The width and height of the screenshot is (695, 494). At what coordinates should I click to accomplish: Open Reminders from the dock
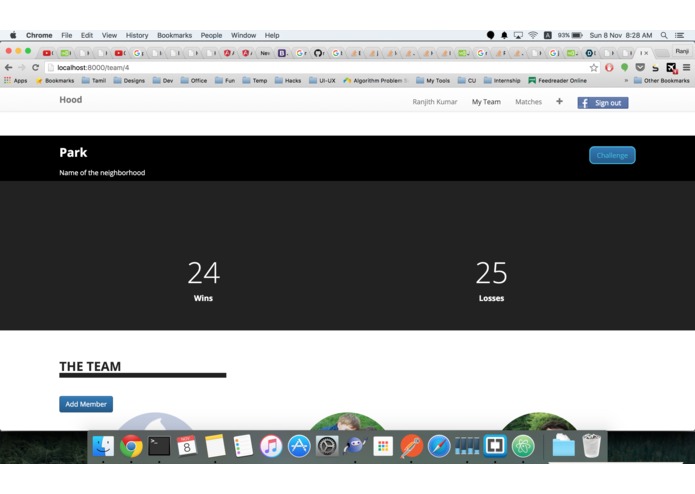pos(243,446)
